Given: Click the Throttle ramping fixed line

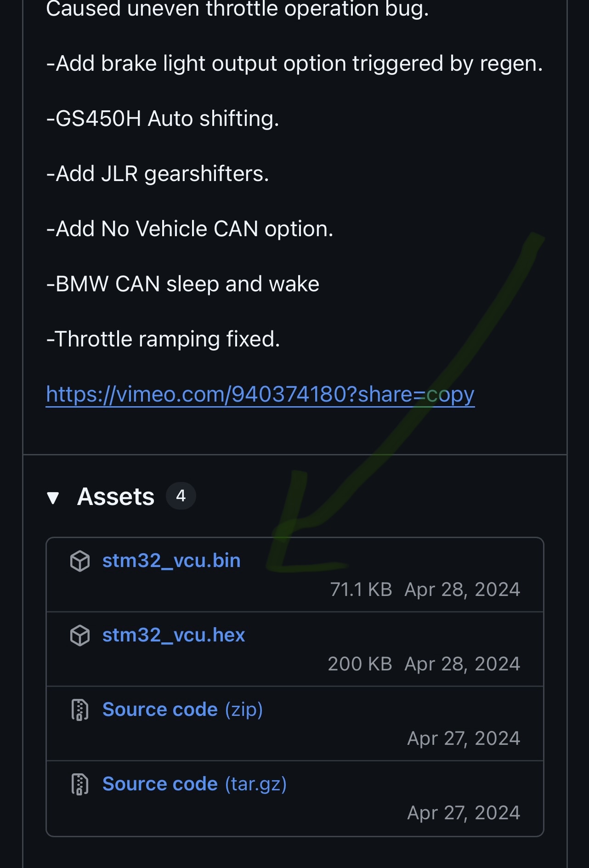Looking at the screenshot, I should point(163,339).
